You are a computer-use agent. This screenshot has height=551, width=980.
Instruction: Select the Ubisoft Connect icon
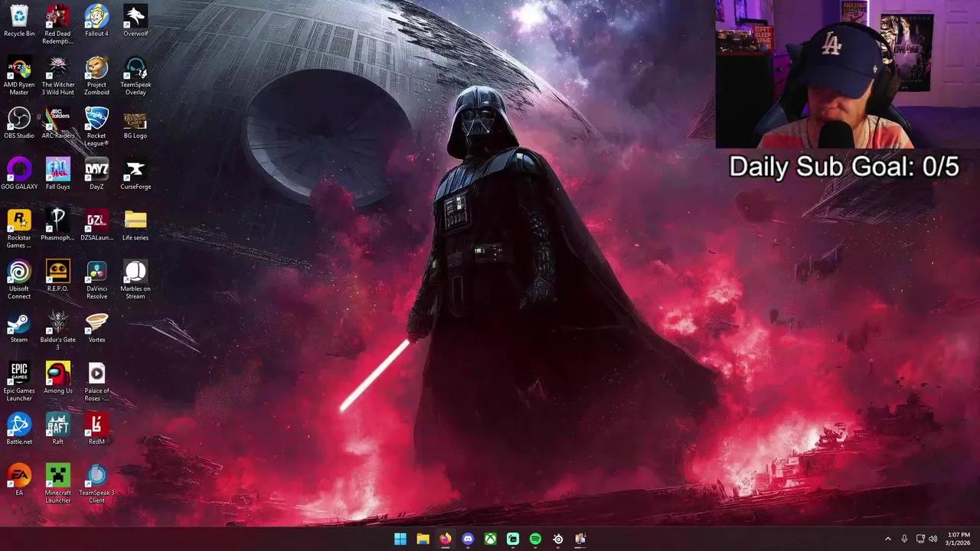(x=19, y=280)
